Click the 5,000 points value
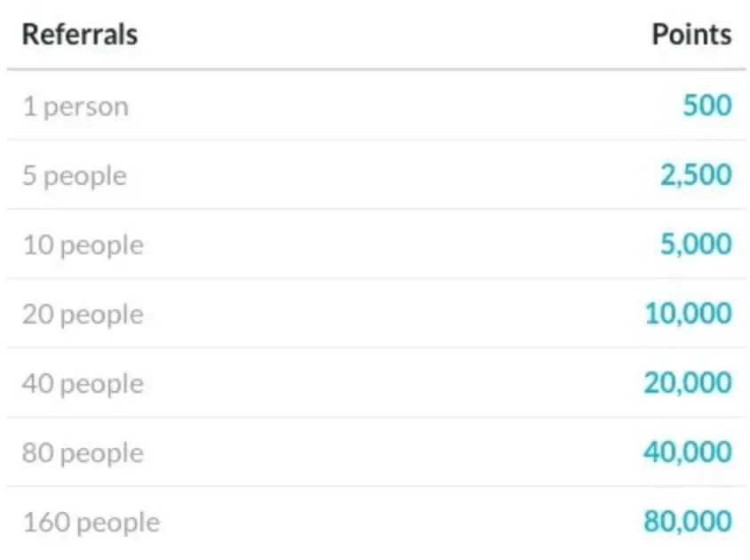Image resolution: width=750 pixels, height=560 pixels. coord(696,244)
